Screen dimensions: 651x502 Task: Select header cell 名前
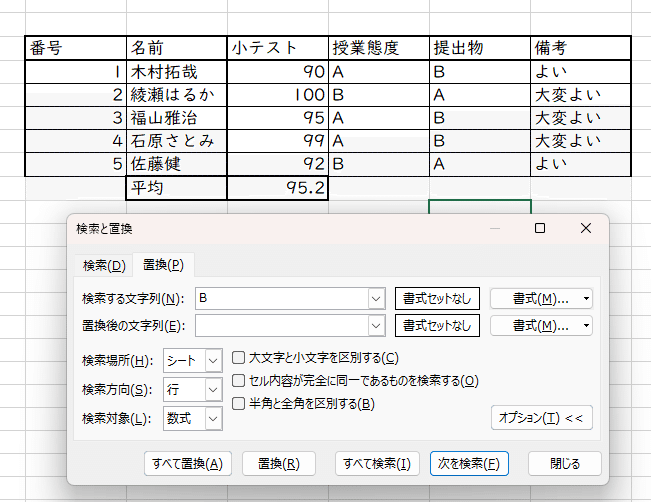coord(177,48)
